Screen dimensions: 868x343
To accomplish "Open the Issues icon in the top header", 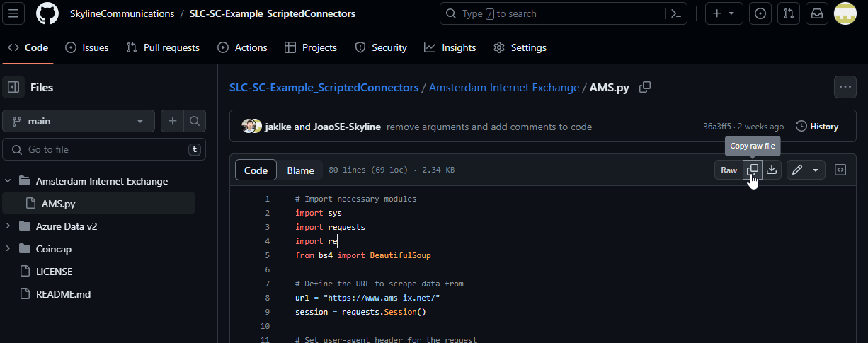I will click(x=760, y=13).
